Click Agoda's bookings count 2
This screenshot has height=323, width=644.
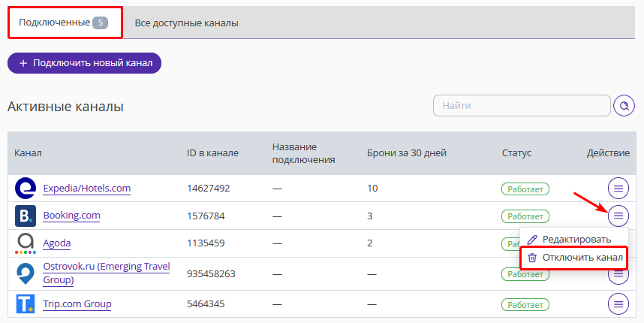click(x=369, y=243)
